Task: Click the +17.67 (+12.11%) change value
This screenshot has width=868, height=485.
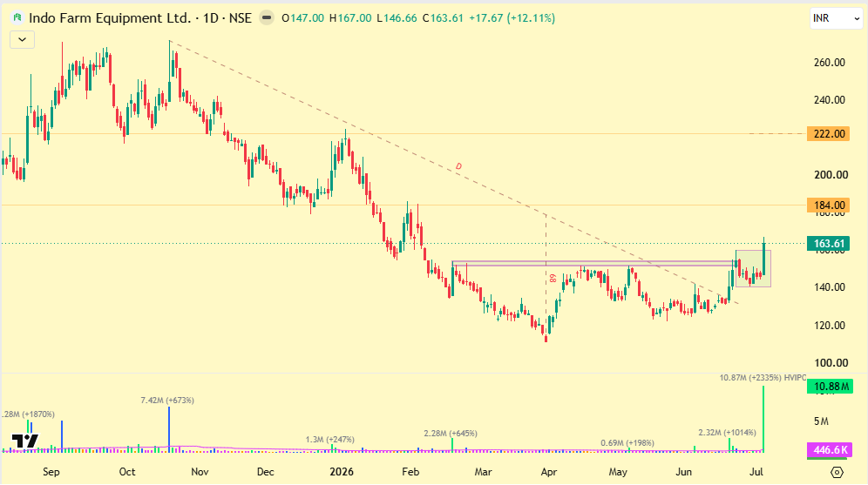Action: click(x=512, y=18)
